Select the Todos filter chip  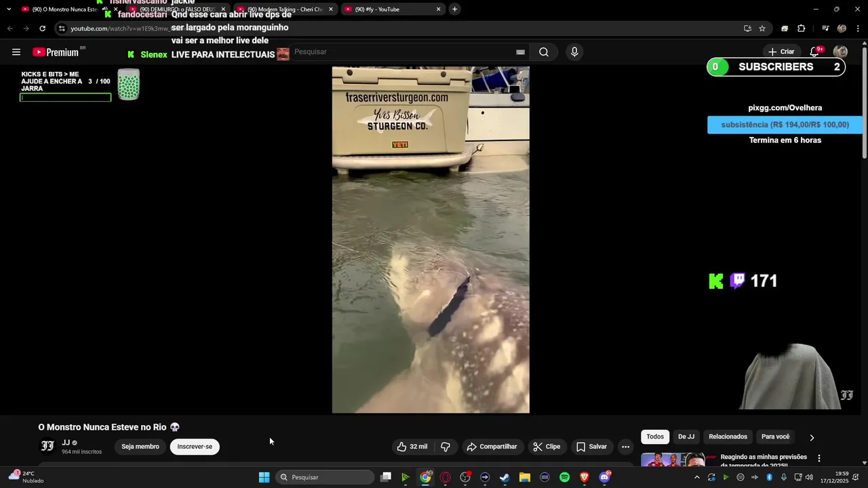pyautogui.click(x=655, y=437)
